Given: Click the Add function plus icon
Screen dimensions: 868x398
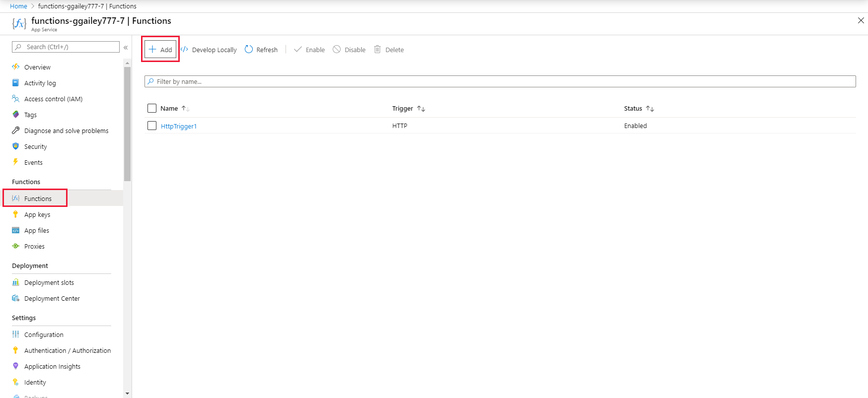Looking at the screenshot, I should point(152,49).
